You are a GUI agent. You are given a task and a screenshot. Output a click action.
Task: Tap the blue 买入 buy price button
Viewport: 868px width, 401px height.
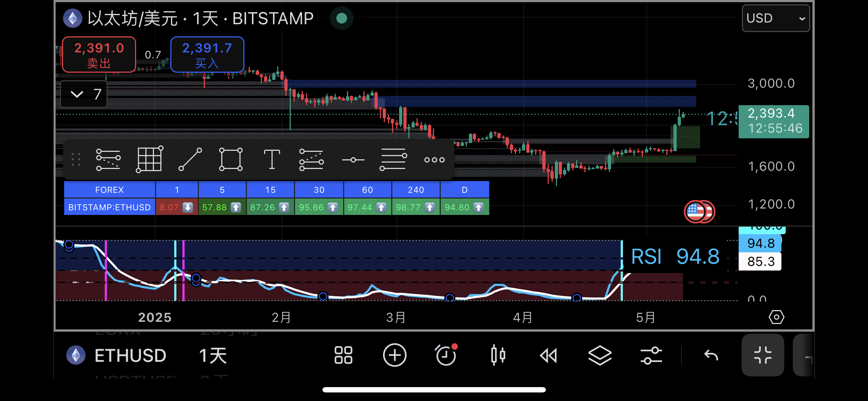pos(207,55)
